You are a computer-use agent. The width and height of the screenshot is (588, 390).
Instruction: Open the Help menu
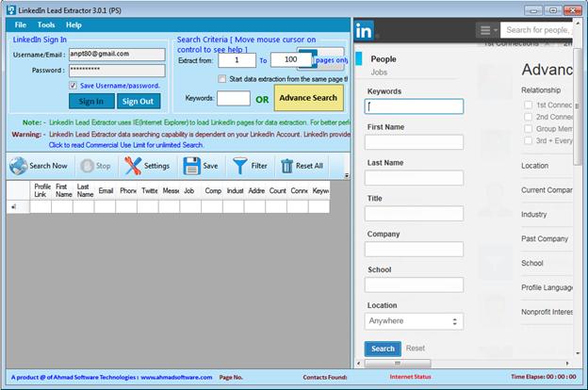click(73, 24)
